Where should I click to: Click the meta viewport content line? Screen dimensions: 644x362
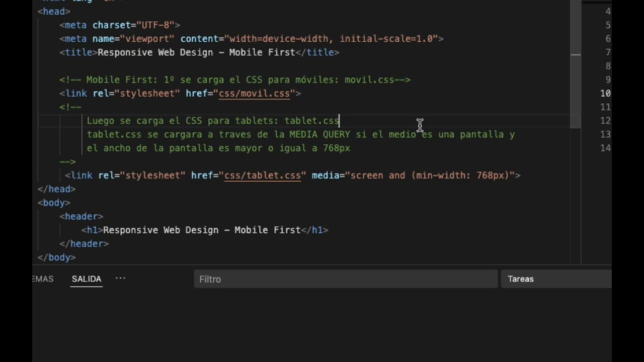click(x=252, y=39)
